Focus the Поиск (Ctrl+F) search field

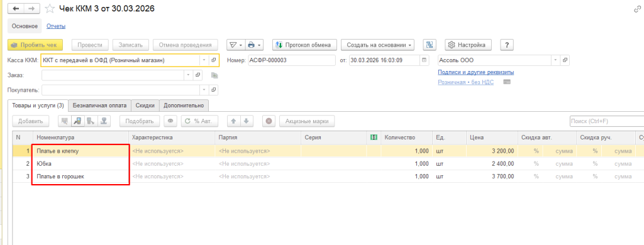(607, 121)
